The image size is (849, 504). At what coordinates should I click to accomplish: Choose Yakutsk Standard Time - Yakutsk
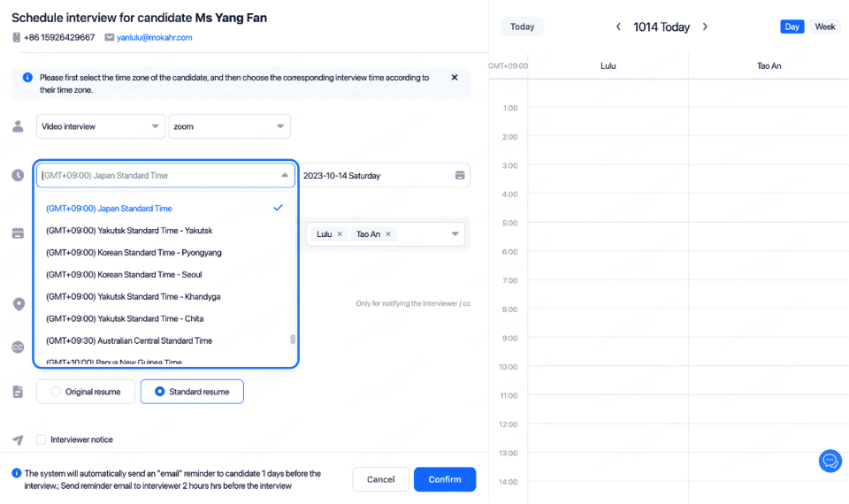[165, 231]
